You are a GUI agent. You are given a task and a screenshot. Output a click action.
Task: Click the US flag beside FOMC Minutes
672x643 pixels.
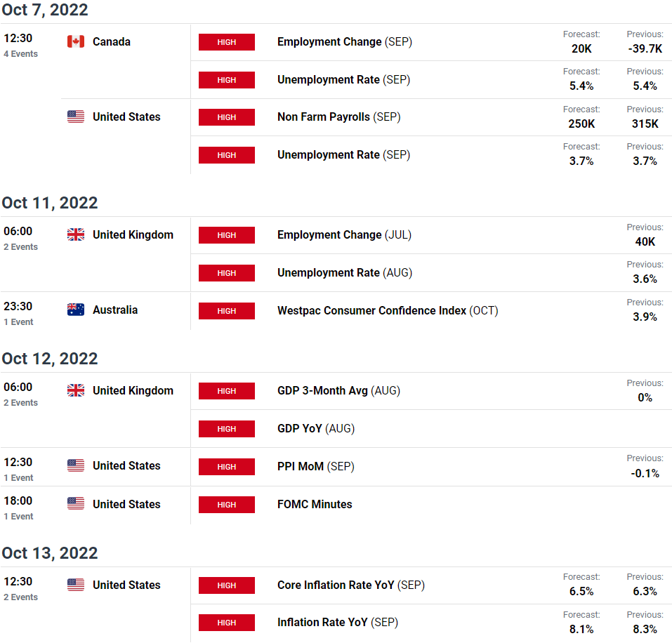[x=76, y=503]
